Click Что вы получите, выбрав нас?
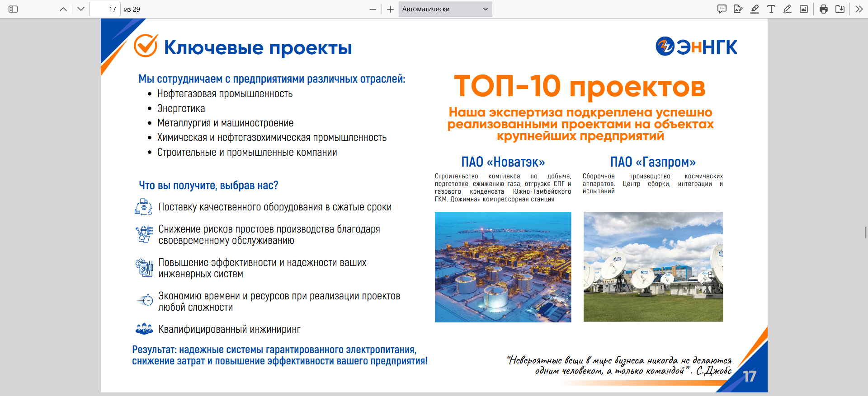 208,186
